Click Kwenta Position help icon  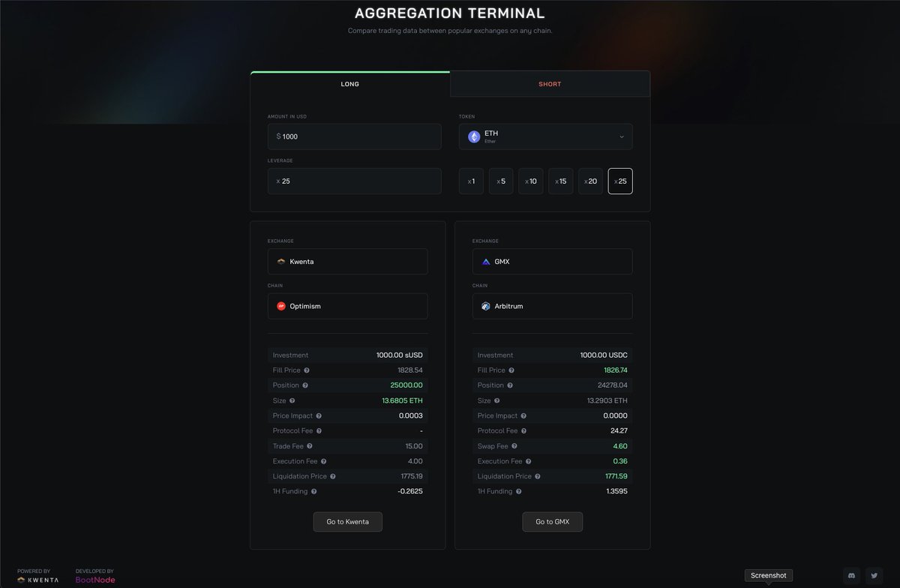tap(307, 385)
